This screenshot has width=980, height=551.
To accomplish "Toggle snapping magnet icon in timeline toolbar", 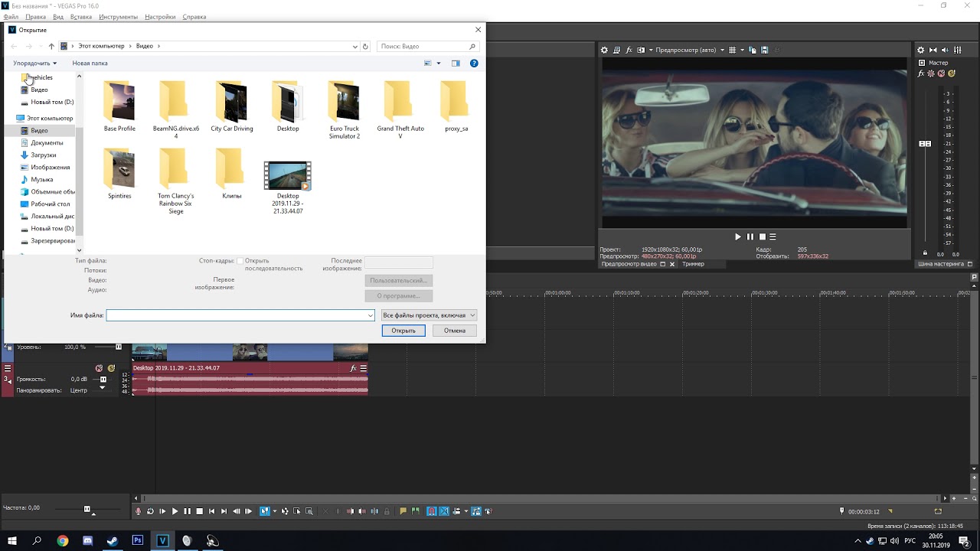I will coord(432,511).
